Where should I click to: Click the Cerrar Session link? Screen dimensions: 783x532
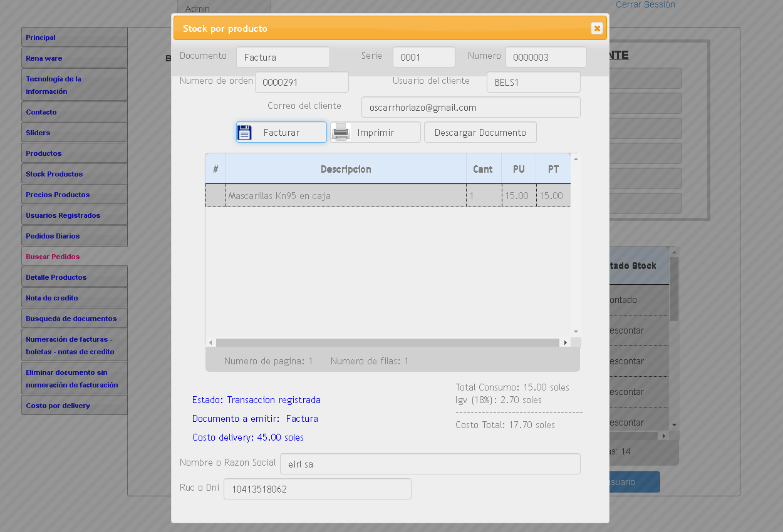tap(645, 5)
